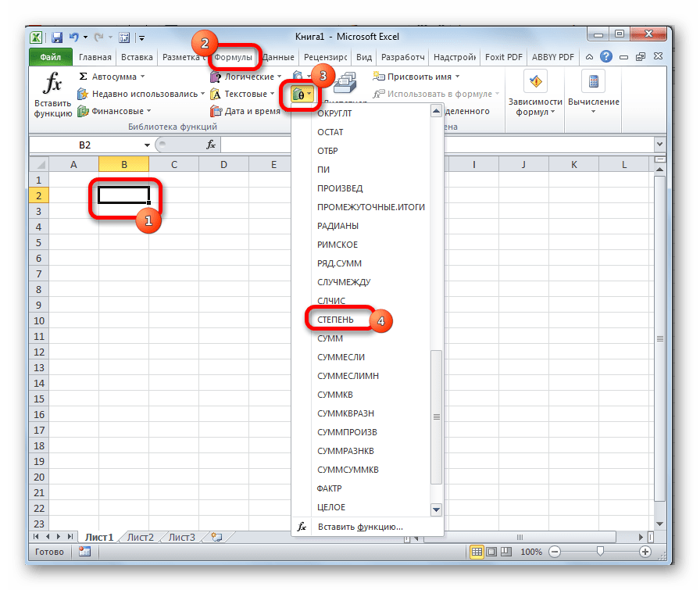Click the fx button beside formula bar

[211, 145]
